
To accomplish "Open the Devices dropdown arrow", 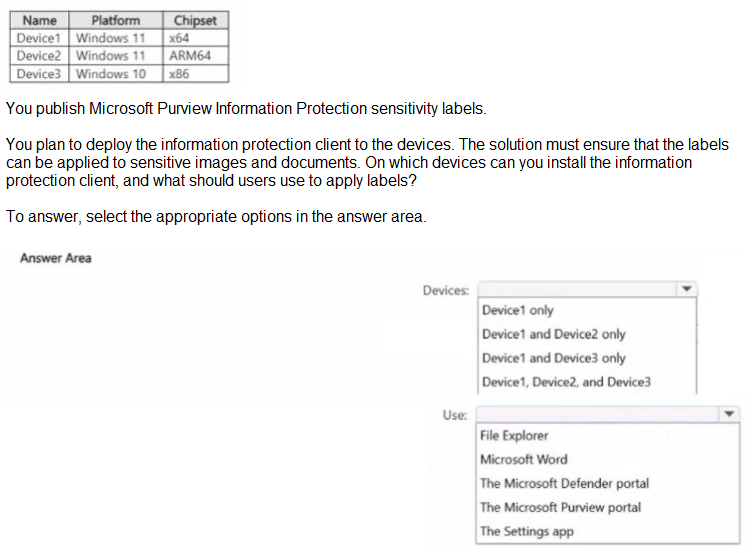I will pos(686,290).
